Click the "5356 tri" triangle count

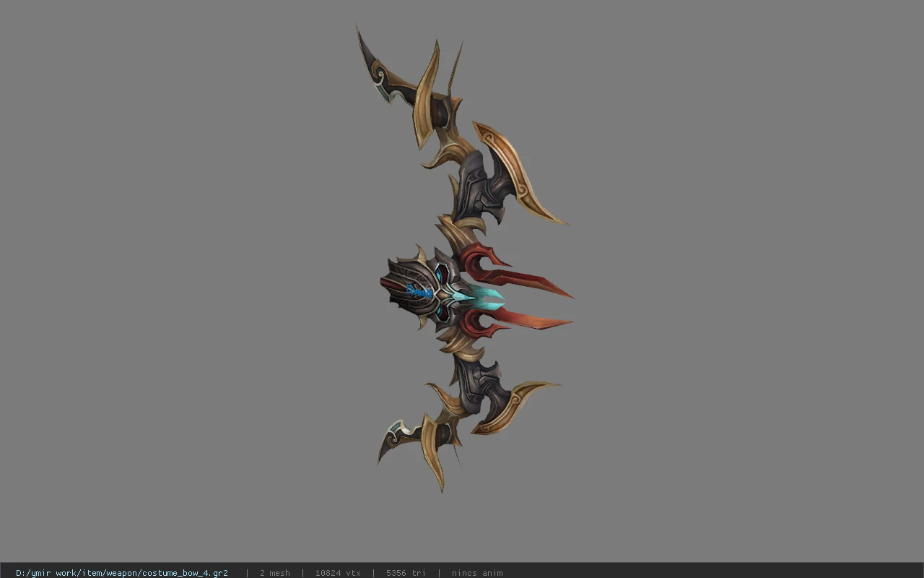[x=406, y=573]
